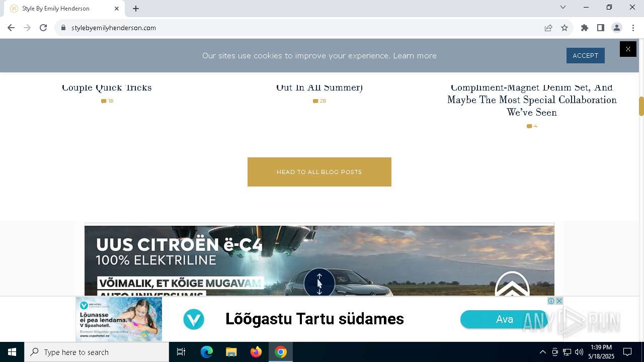Head to all blog posts
Image resolution: width=644 pixels, height=362 pixels.
point(319,172)
